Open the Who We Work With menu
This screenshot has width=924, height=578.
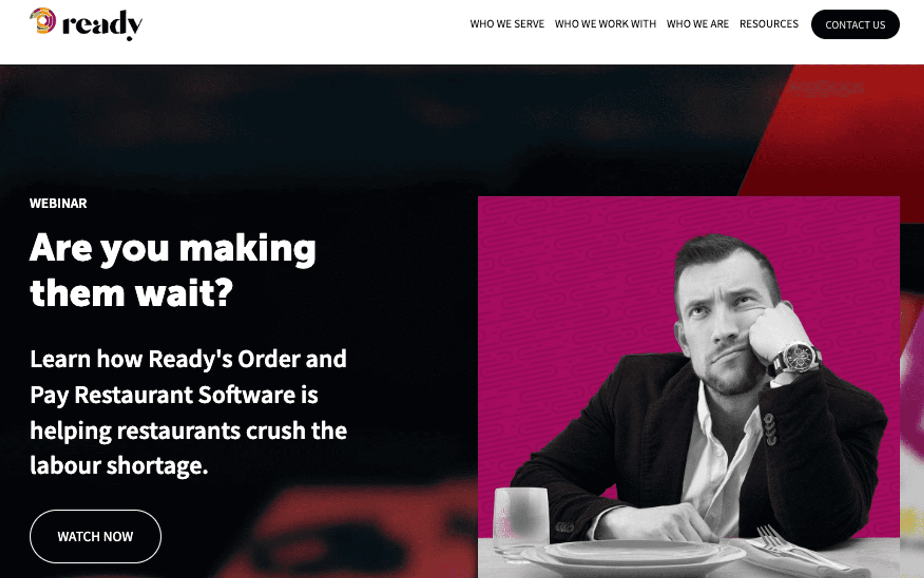point(605,24)
